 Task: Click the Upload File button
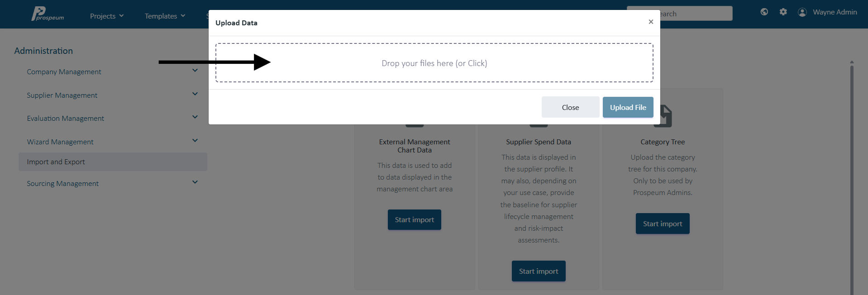click(628, 107)
